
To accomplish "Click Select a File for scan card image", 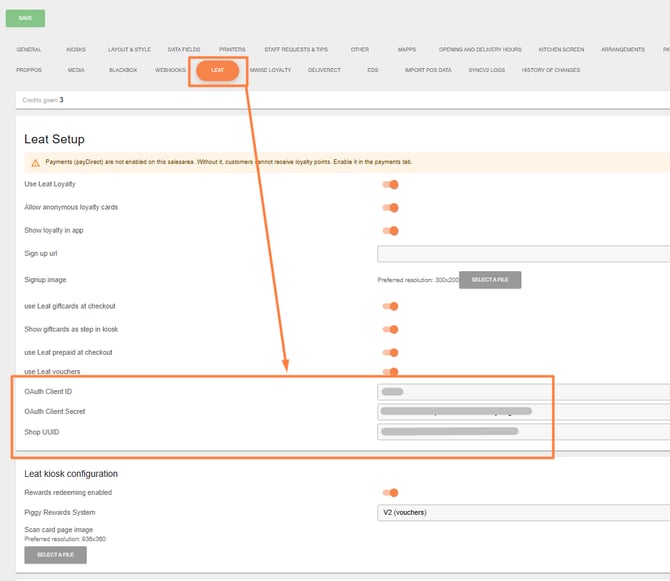I will [55, 555].
